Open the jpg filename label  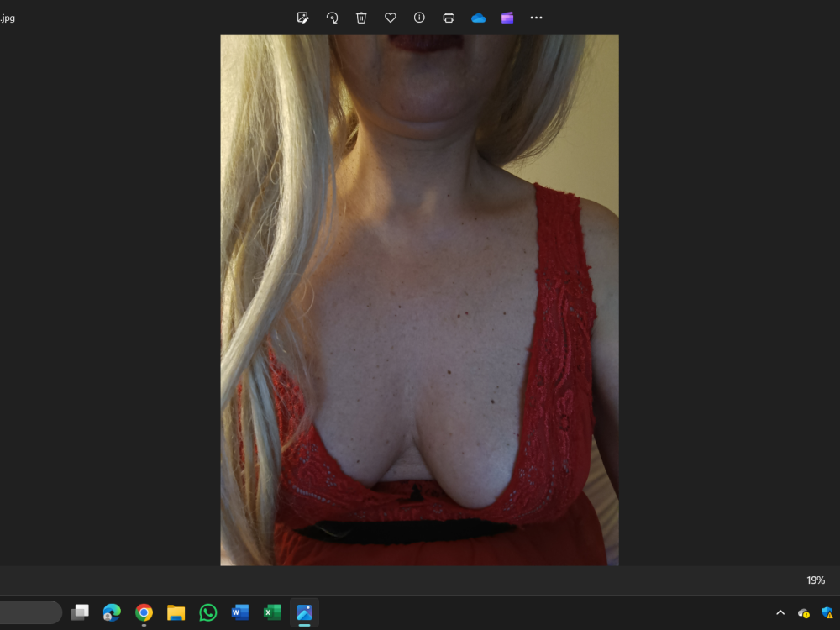point(8,17)
